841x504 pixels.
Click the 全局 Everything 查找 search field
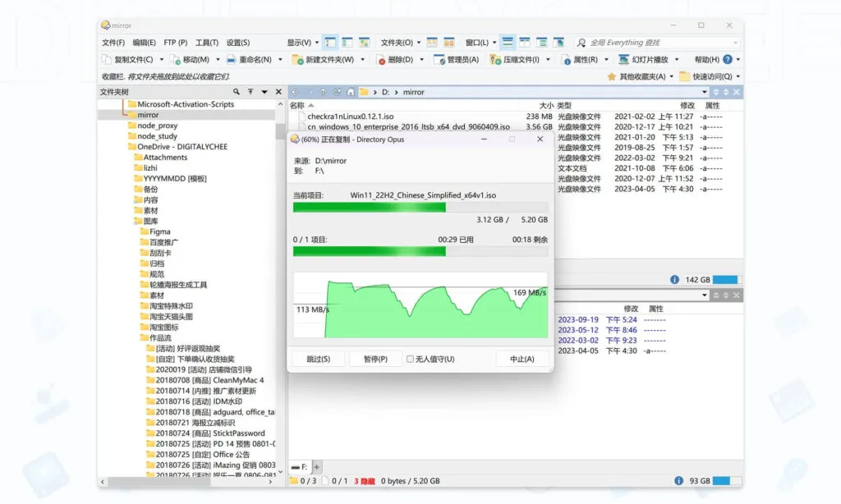point(657,43)
